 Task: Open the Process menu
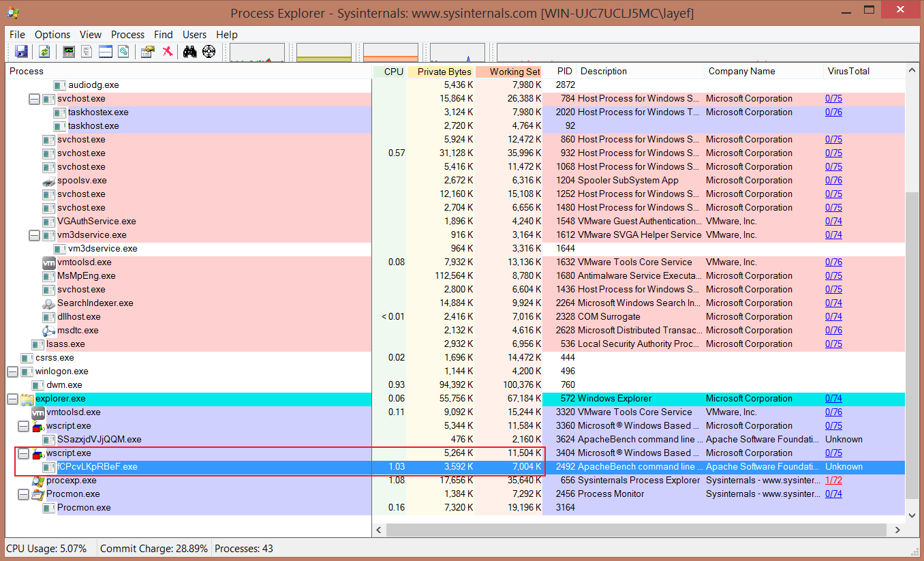pos(128,35)
